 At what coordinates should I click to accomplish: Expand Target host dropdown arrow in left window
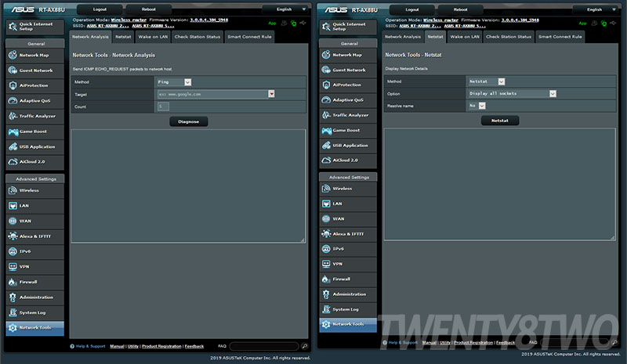271,94
